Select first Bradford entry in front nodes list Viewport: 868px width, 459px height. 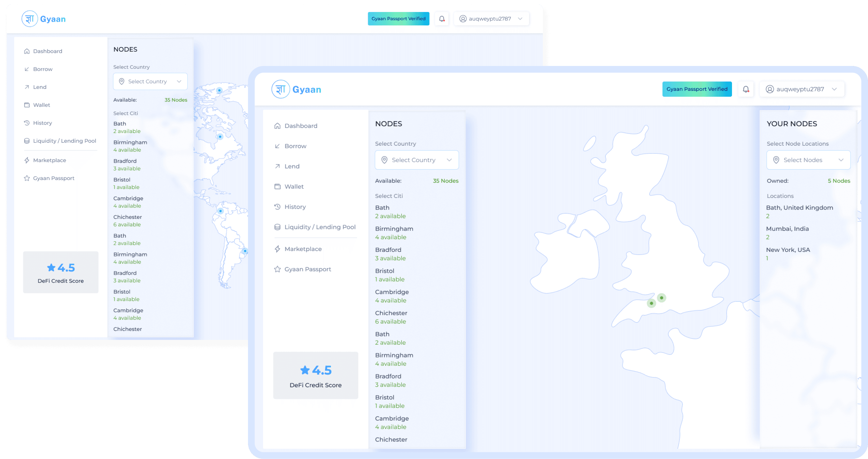(x=390, y=254)
